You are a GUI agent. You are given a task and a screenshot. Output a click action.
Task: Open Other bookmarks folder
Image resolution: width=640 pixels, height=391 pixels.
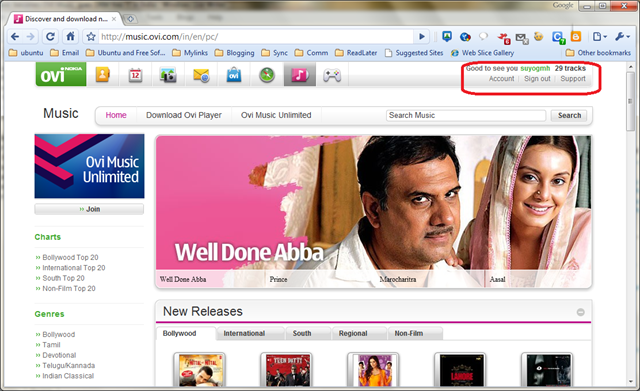598,53
